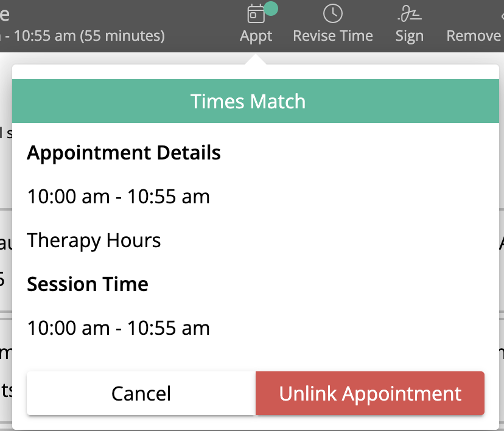
Task: Click the Therapy Hours text
Action: tap(94, 240)
